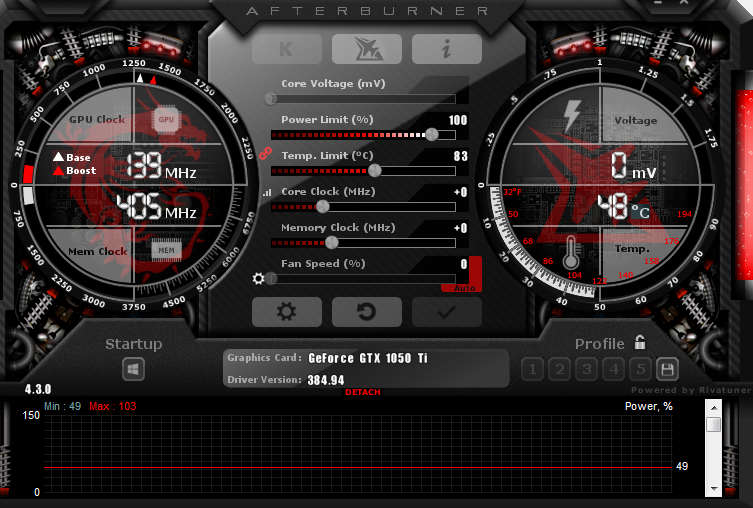The height and width of the screenshot is (508, 753).
Task: Click the monitor graph scroll down arrow
Action: pos(714,489)
